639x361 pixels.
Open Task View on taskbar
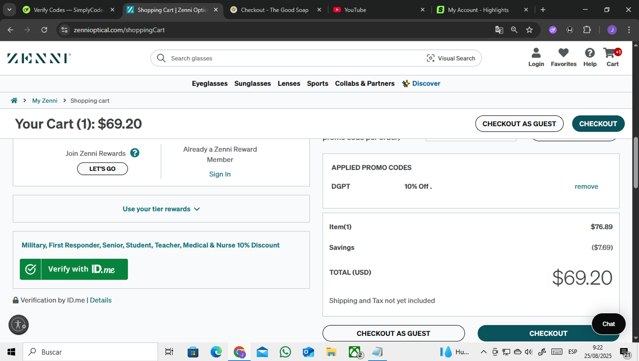(x=169, y=352)
